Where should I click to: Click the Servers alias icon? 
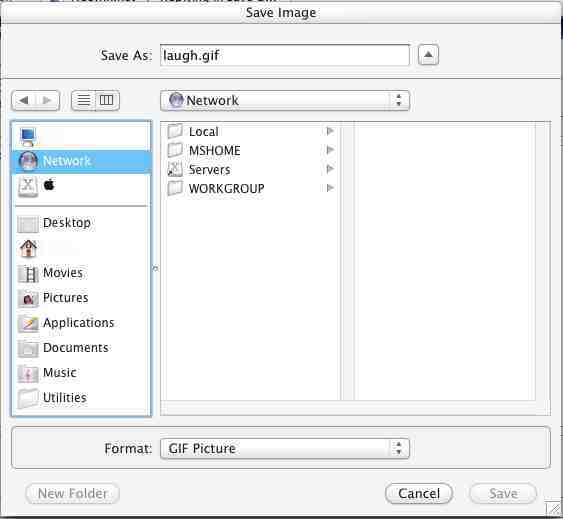click(175, 169)
